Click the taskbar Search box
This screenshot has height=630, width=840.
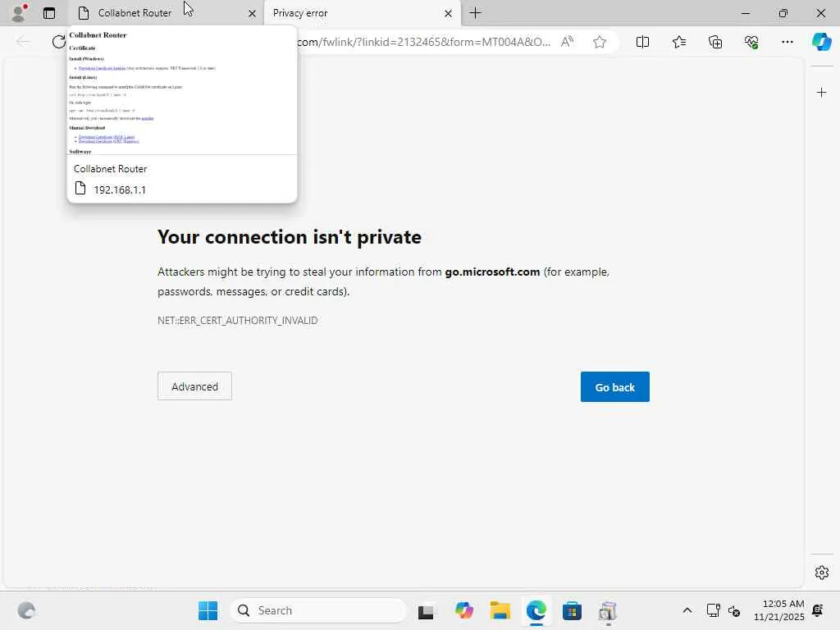tap(318, 610)
